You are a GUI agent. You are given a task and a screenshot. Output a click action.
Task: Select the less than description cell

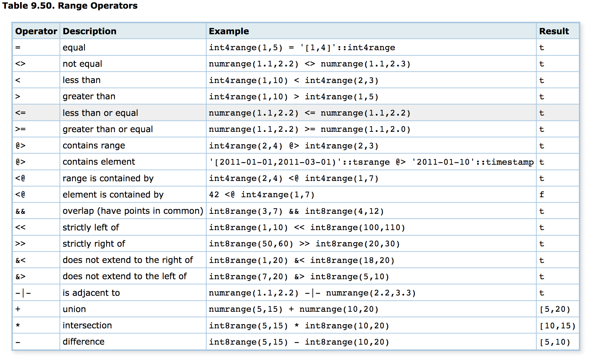tap(81, 80)
